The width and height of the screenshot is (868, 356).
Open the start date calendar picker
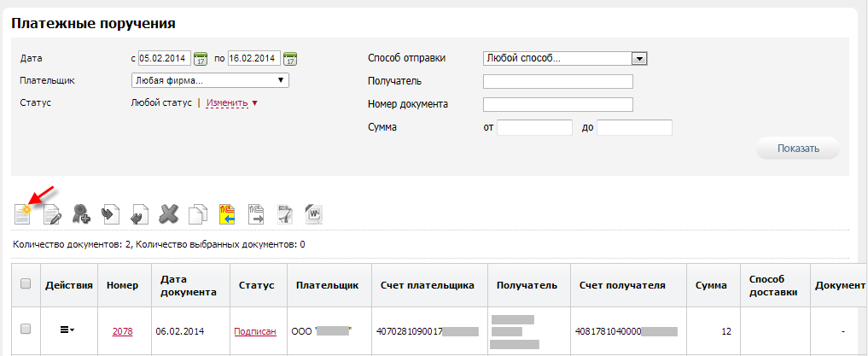201,59
